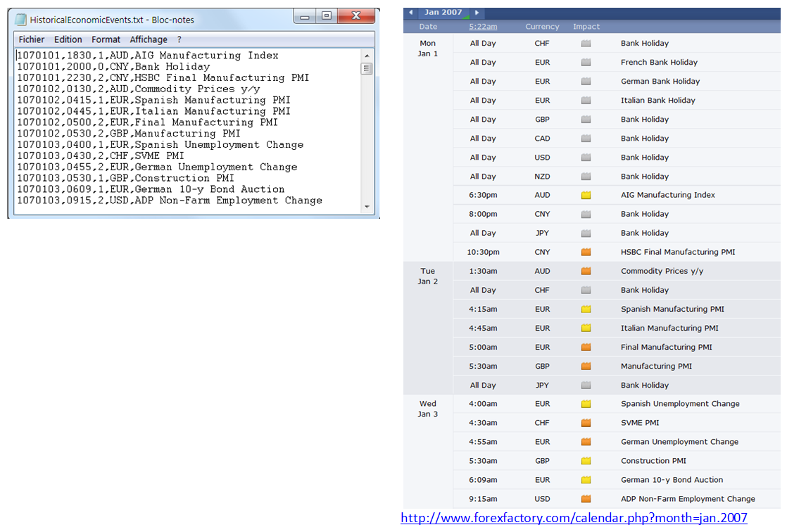Select AIG Manufacturing Index event name
This screenshot has height=532, width=787.
[x=667, y=195]
